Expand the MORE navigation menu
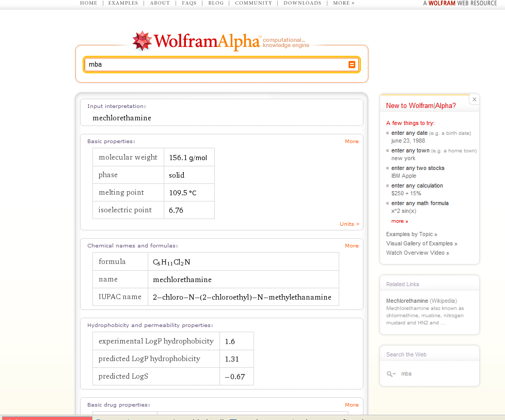Viewport: 505px width, 420px height. 343,3
